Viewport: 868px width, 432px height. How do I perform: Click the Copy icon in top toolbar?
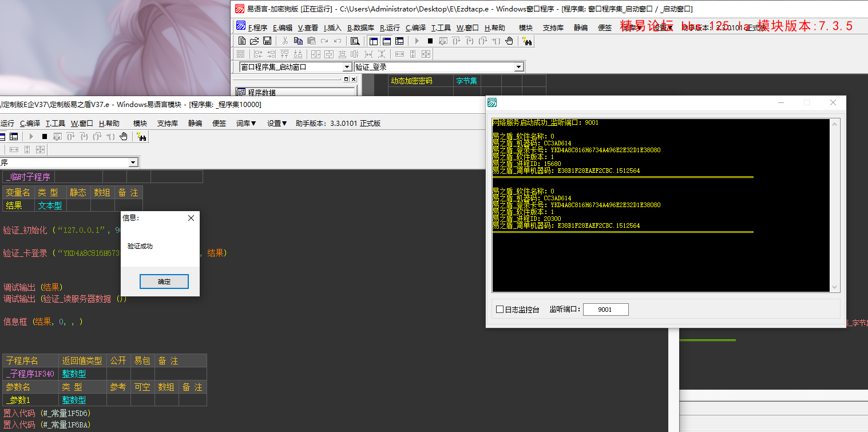tap(298, 41)
